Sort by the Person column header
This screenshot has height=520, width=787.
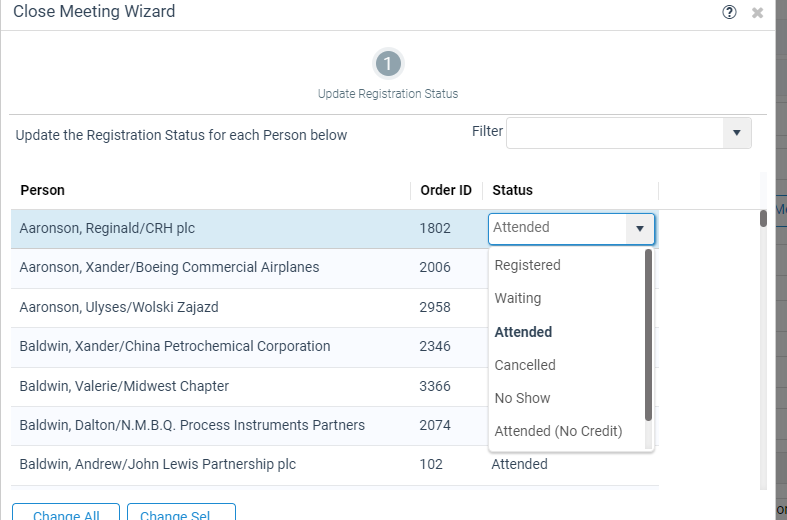coord(210,190)
